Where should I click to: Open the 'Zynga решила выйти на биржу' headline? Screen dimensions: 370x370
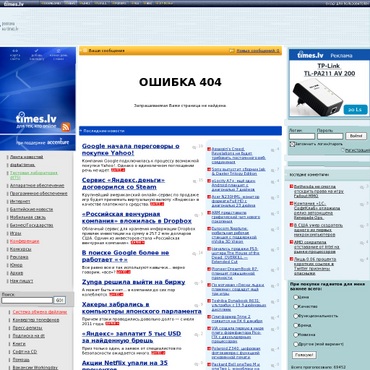[133, 282]
